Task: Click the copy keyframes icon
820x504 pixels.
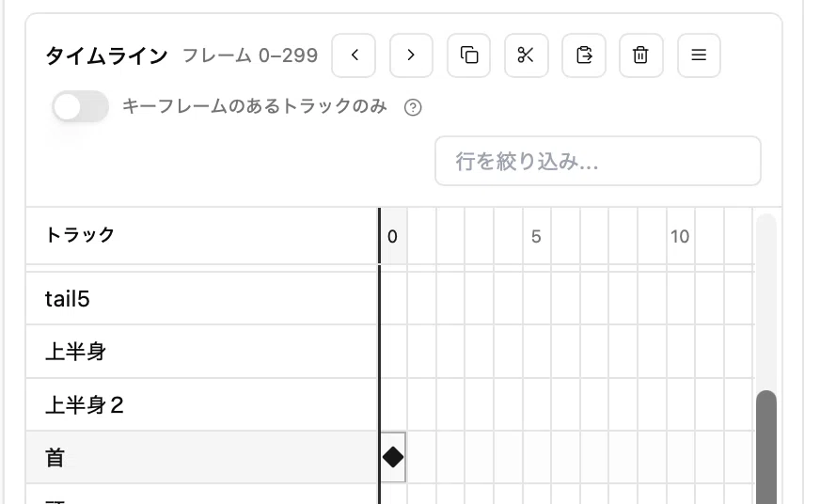Action: (x=468, y=55)
